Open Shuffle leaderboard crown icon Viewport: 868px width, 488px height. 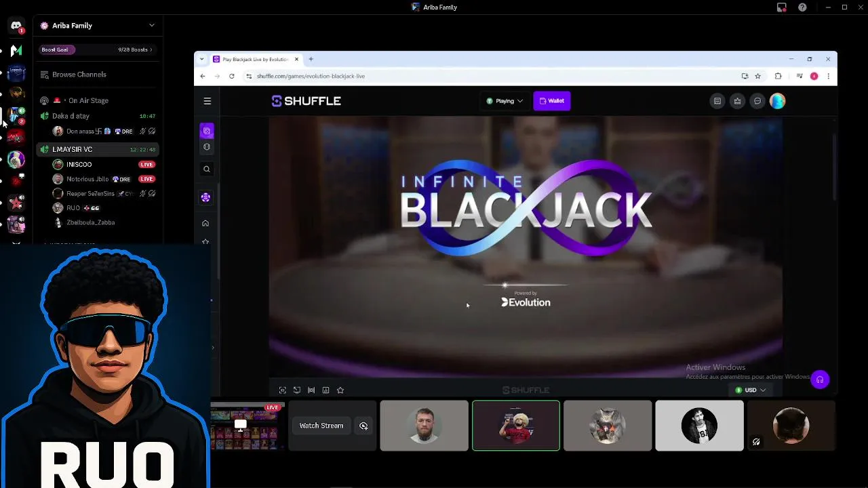pyautogui.click(x=737, y=101)
